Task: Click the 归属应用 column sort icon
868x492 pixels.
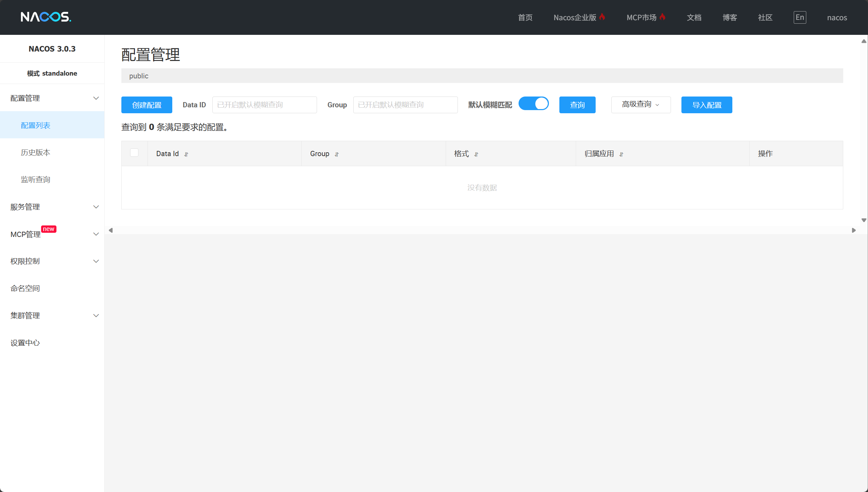Action: point(621,154)
